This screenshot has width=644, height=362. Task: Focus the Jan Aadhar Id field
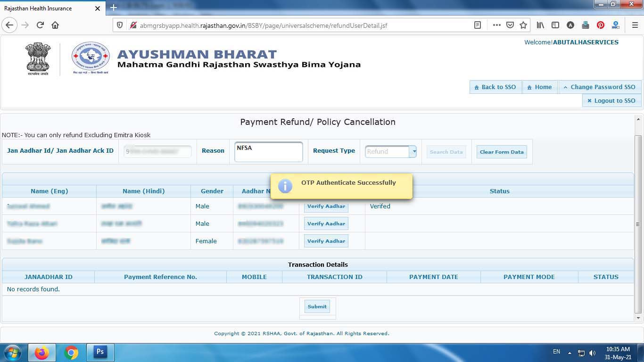pos(157,151)
